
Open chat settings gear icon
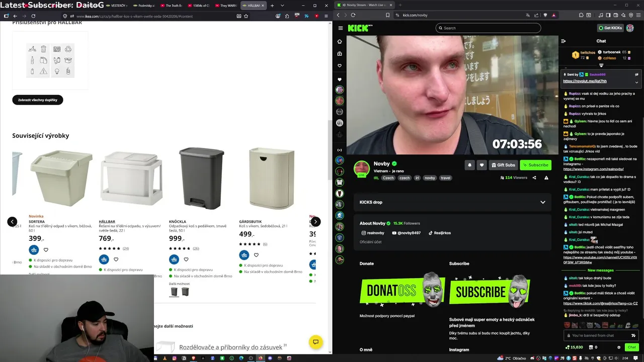[619, 347]
